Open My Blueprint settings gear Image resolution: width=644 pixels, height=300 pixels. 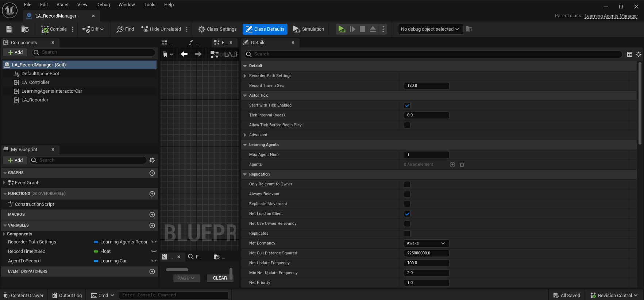click(x=152, y=160)
